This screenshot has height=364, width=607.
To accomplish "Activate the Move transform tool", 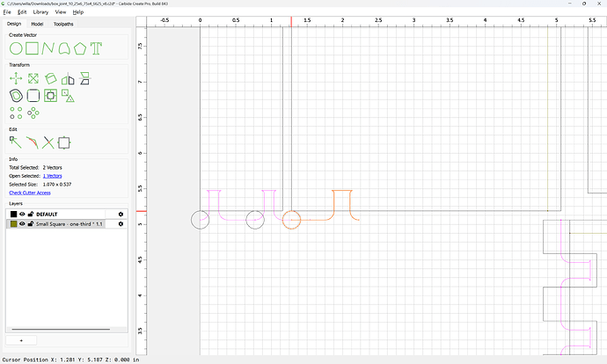I will 16,78.
